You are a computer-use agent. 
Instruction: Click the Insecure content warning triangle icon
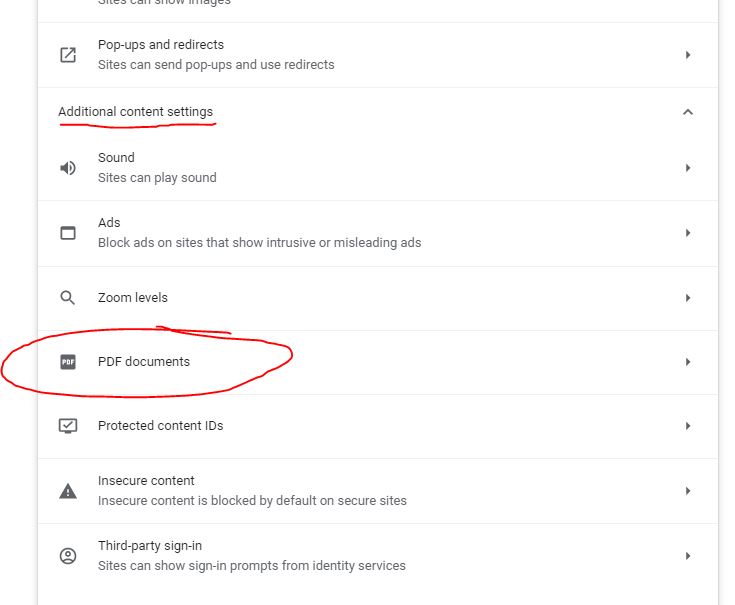[68, 491]
